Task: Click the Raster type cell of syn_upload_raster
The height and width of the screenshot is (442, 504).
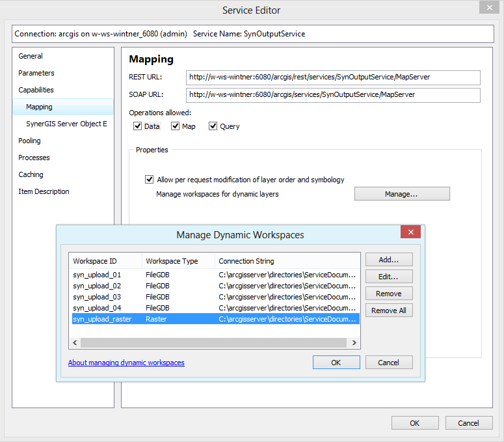Action: tap(156, 319)
